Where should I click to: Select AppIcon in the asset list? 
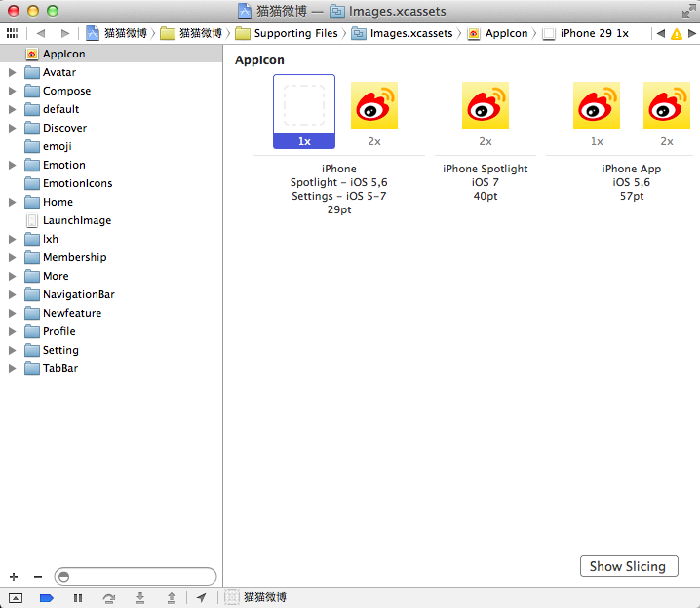[x=111, y=54]
